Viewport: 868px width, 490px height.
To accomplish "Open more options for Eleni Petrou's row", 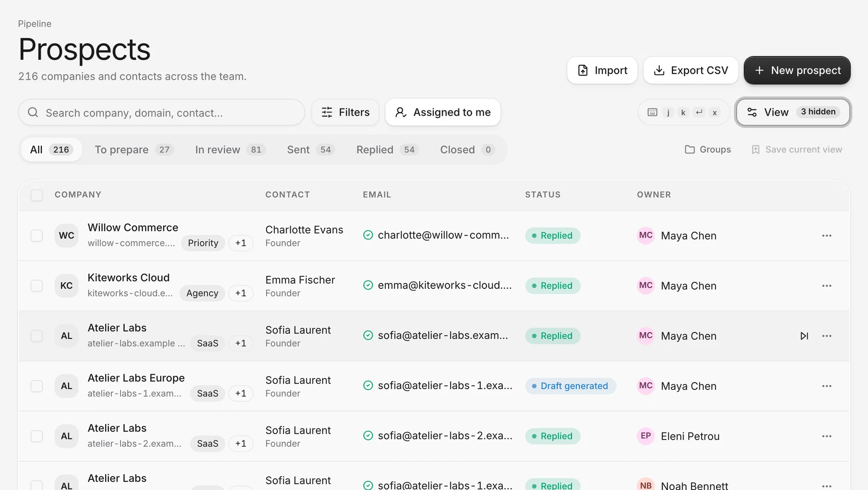I will tap(827, 436).
